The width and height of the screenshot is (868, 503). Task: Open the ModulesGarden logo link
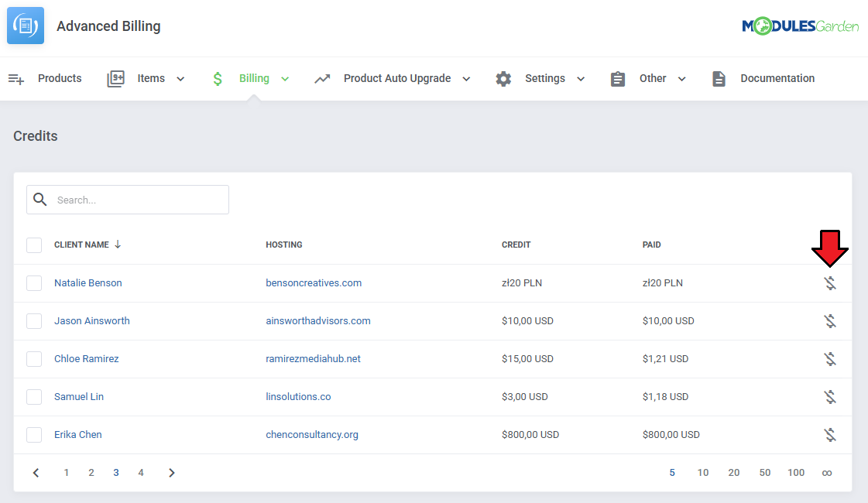click(x=800, y=26)
